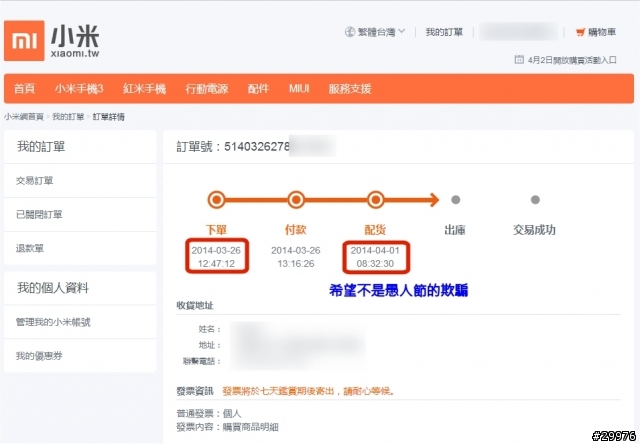Open 小米手機3 menu item
The height and width of the screenshot is (444, 640).
79,88
